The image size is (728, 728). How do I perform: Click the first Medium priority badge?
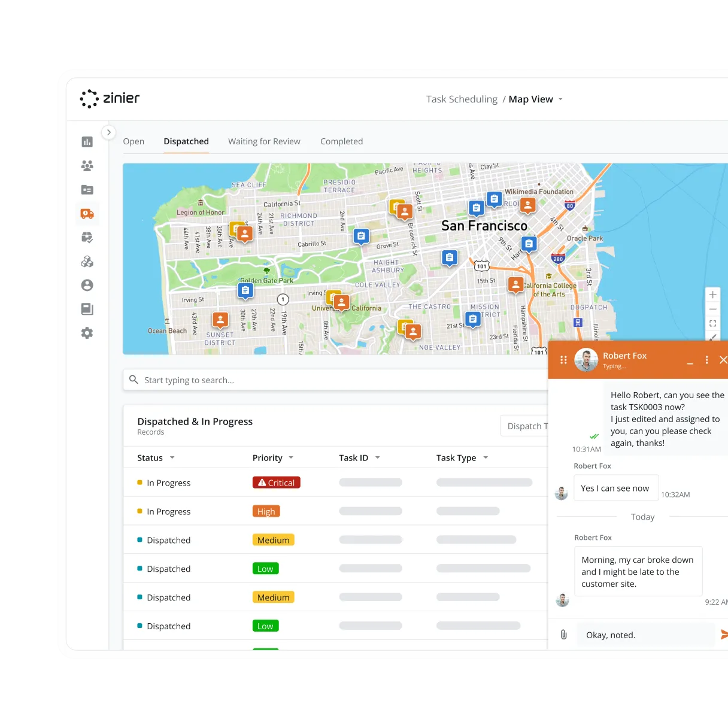coord(274,540)
